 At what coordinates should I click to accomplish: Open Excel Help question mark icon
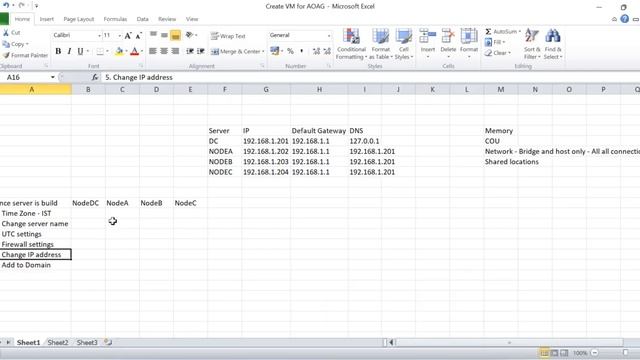(x=624, y=19)
